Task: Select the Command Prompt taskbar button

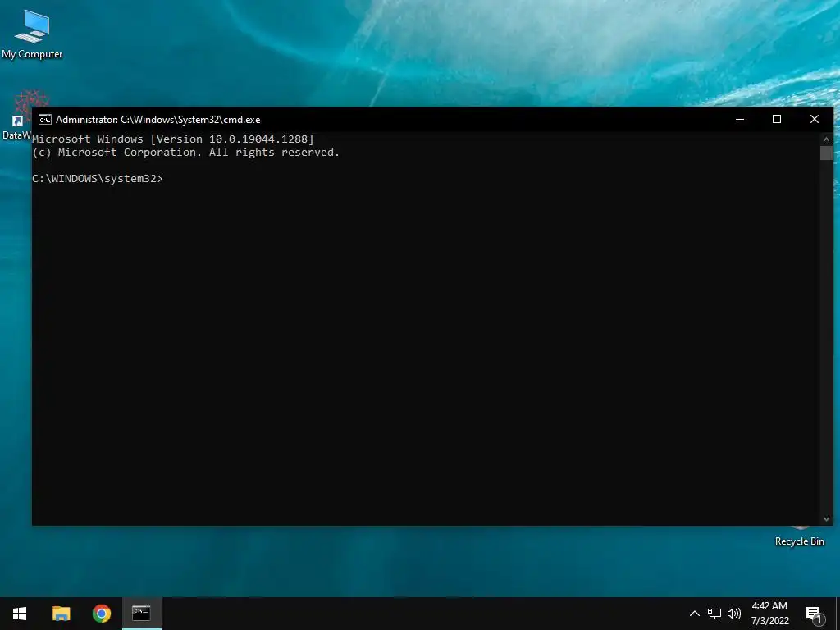Action: pos(141,614)
